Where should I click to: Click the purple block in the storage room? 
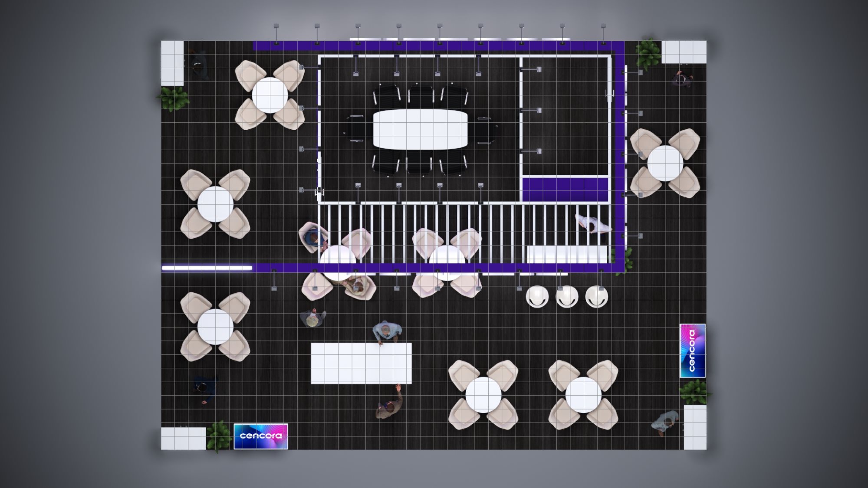pyautogui.click(x=565, y=190)
